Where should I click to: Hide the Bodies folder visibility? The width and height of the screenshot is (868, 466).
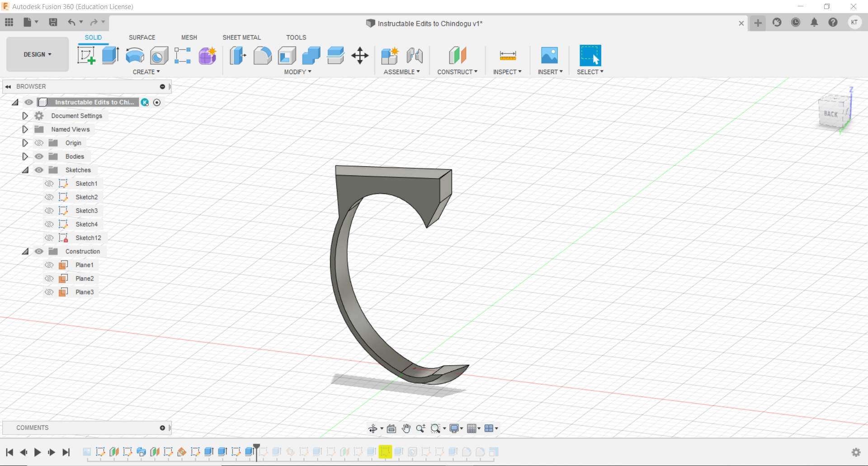39,156
